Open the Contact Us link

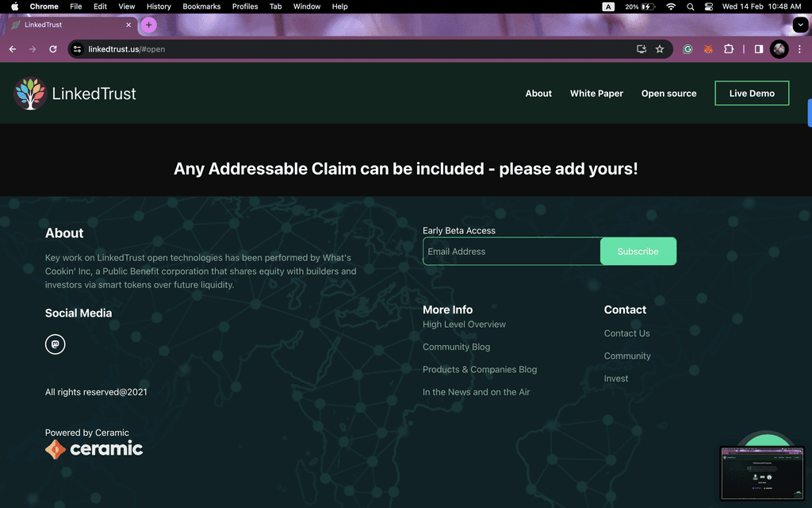[626, 333]
